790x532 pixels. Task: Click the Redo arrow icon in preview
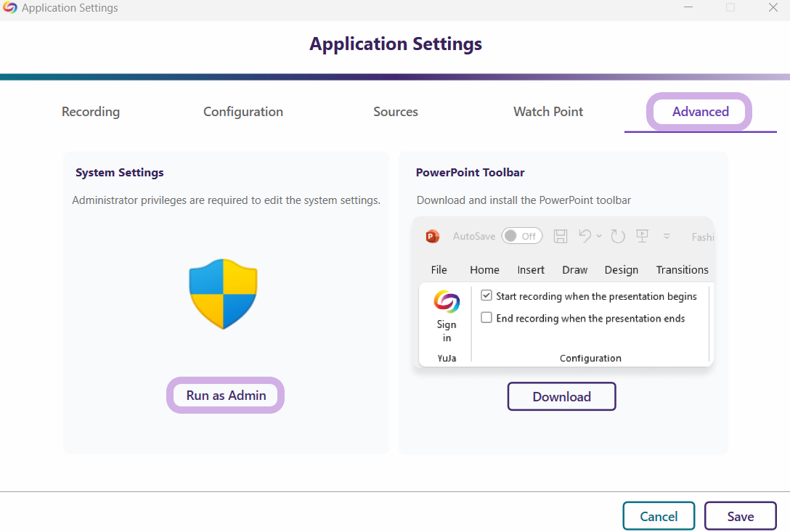(x=618, y=236)
